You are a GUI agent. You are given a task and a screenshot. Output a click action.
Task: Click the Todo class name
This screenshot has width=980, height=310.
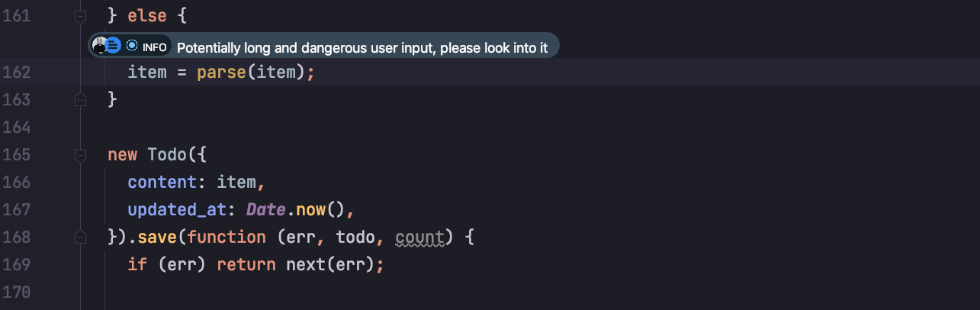coord(166,155)
